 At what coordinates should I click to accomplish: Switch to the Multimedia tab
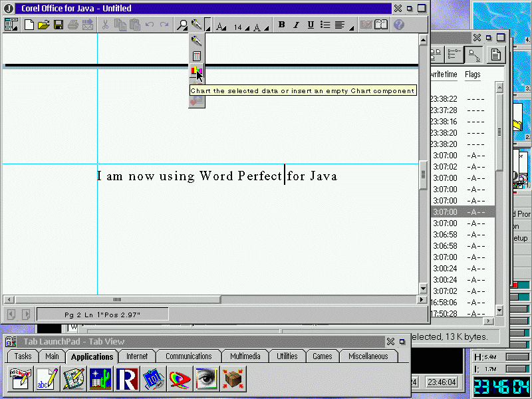coord(245,356)
